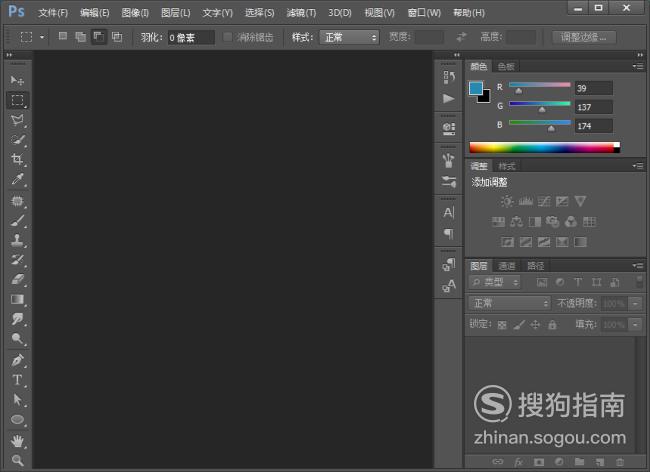Open the tool preset picker arrow
Screen dimensions: 650x472
click(x=42, y=37)
